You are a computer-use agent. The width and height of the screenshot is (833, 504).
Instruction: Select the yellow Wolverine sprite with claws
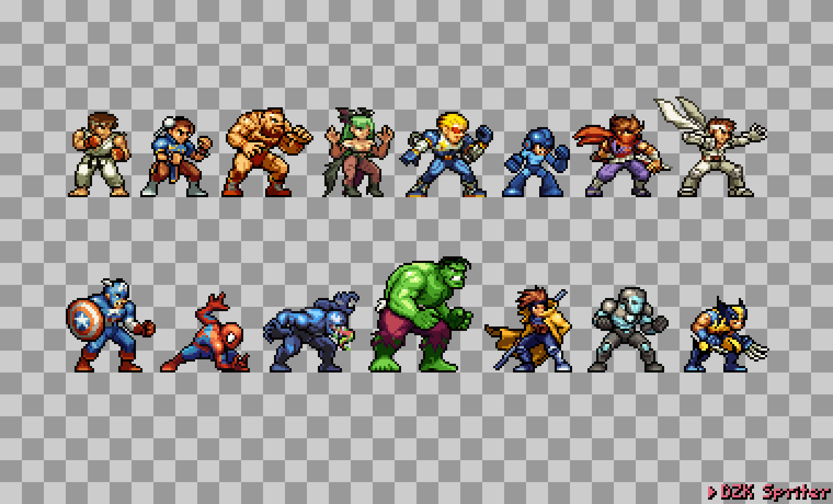(726, 335)
